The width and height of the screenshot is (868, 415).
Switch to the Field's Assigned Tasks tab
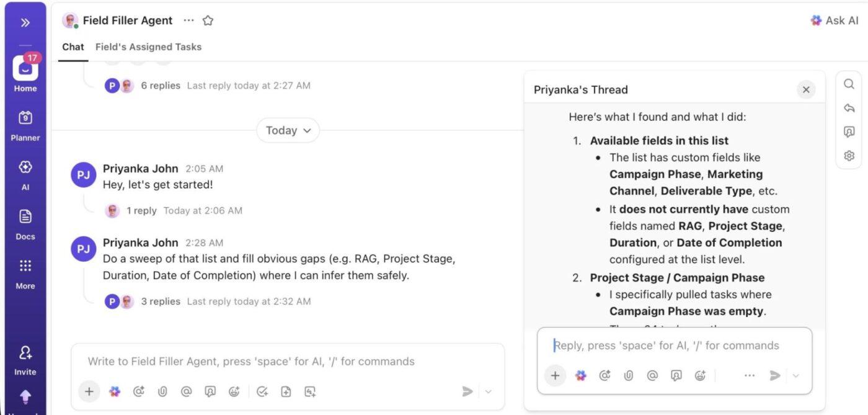148,47
